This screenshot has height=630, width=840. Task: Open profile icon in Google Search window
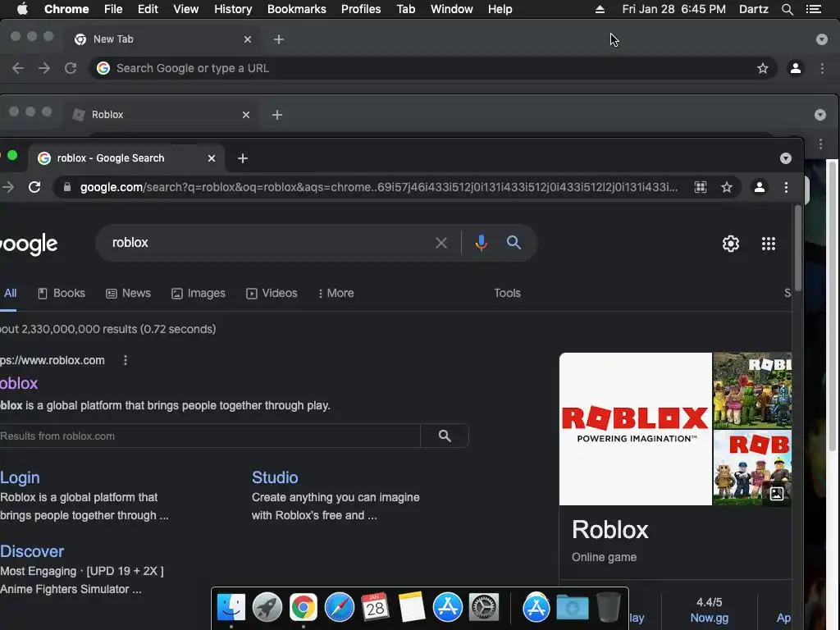click(759, 187)
